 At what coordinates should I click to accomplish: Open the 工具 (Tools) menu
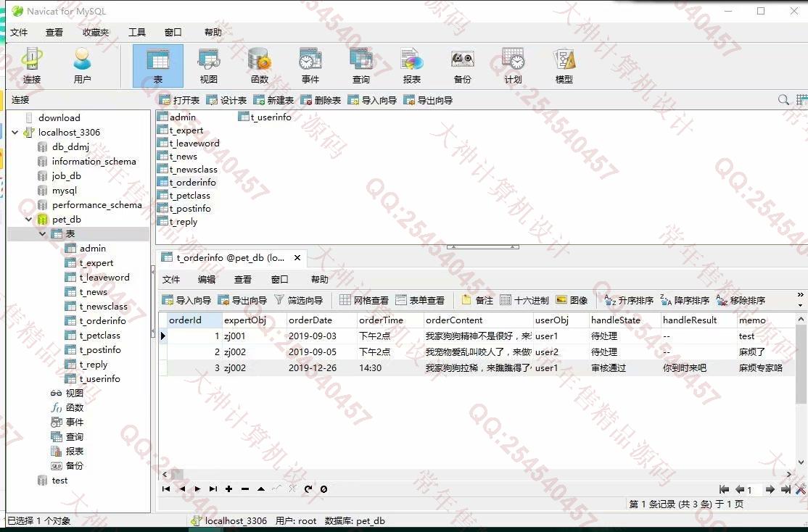pyautogui.click(x=136, y=32)
